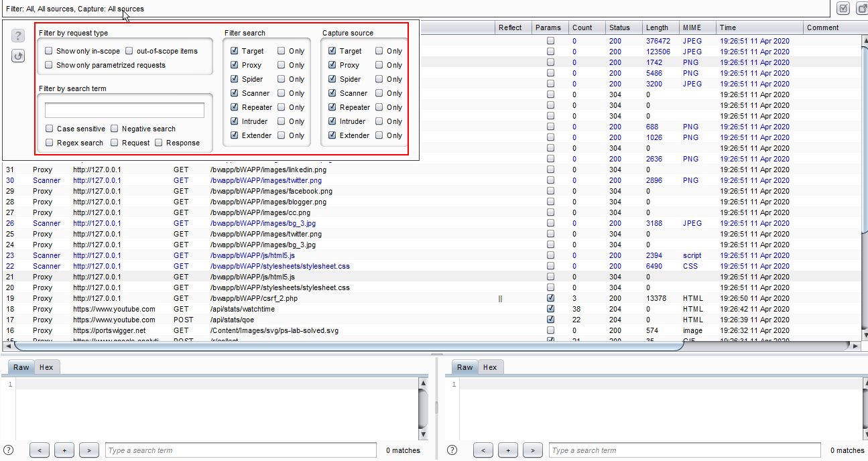Sort by the Length column header
868x461 pixels.
660,27
